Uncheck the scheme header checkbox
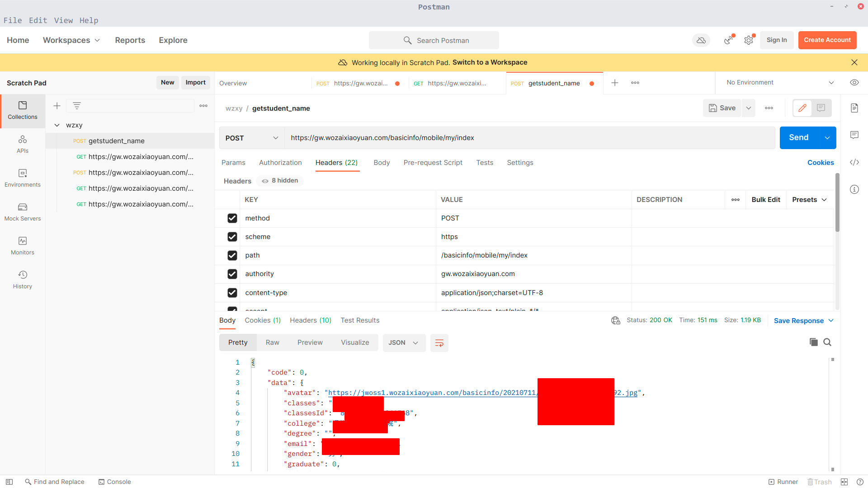The image size is (868, 488). (x=232, y=237)
